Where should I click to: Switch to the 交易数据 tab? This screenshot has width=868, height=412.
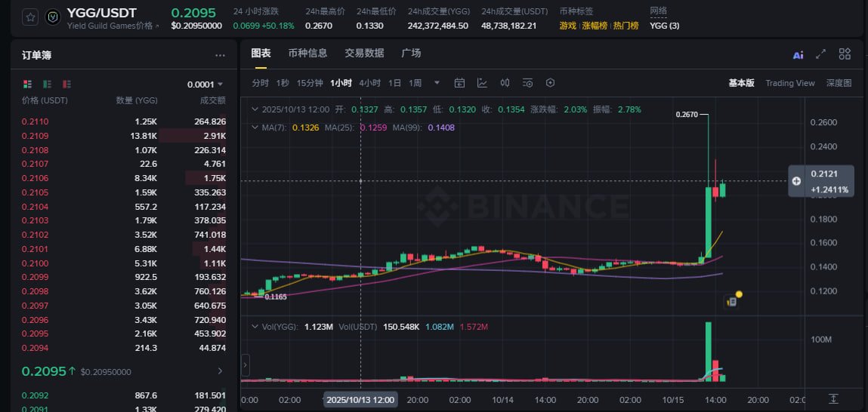point(364,54)
